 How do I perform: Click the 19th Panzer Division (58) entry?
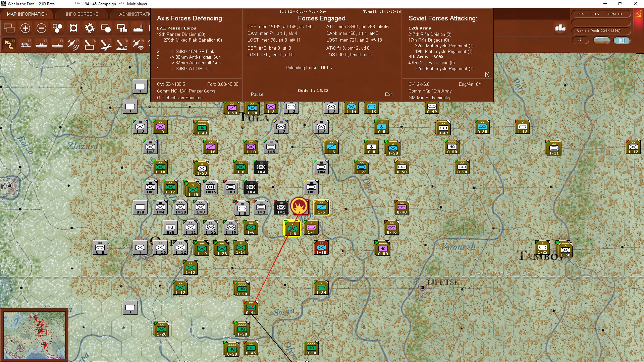pos(181,34)
